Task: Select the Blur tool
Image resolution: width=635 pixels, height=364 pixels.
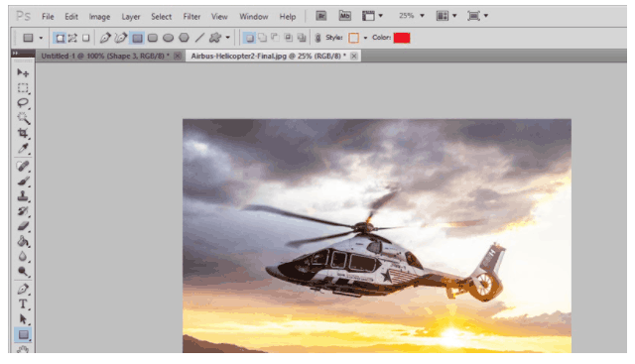Action: [23, 256]
